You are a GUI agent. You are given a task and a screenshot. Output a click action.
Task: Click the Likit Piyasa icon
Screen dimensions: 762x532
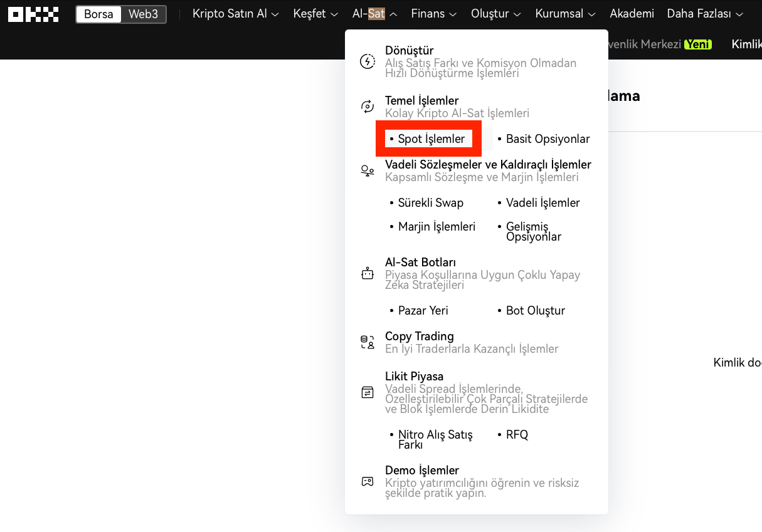[x=368, y=393]
